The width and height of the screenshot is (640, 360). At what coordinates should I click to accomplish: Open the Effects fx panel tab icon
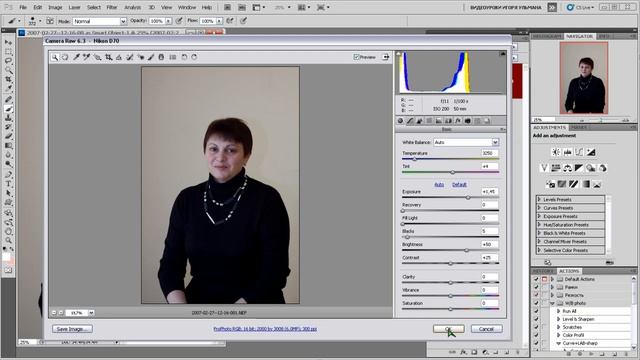(458, 121)
